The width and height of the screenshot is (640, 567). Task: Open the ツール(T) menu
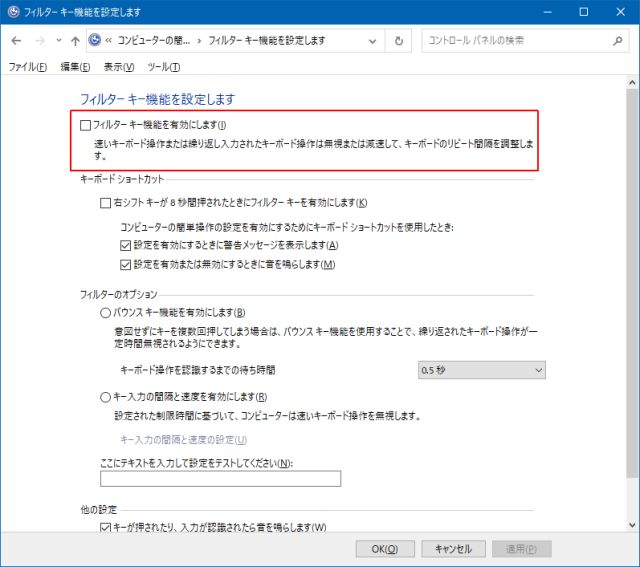(163, 67)
